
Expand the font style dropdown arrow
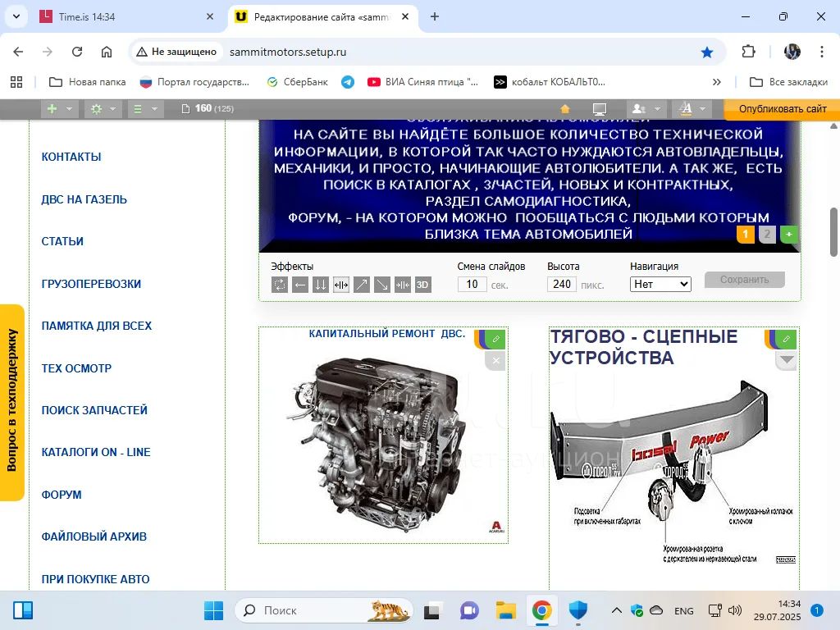703,109
